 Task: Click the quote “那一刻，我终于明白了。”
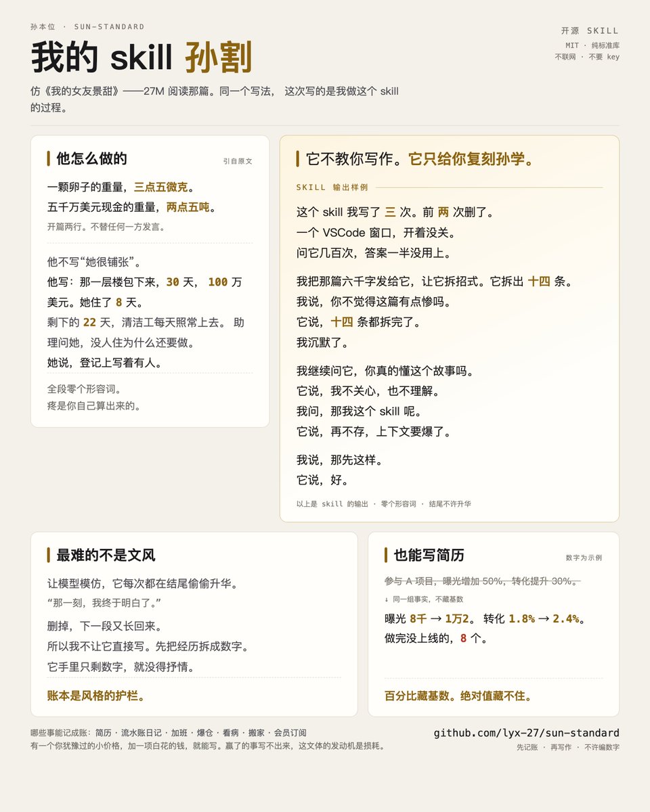pos(104,603)
